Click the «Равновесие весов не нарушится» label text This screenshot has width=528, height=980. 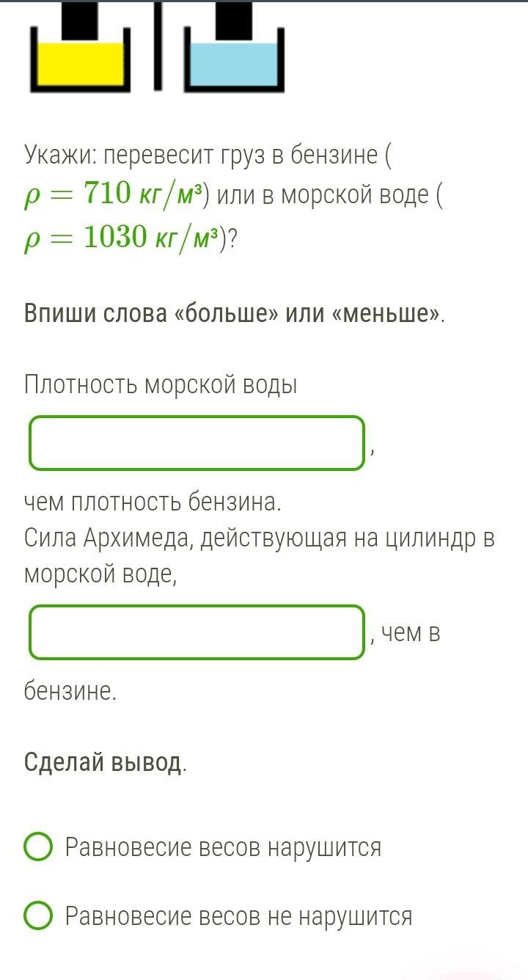coord(238,916)
